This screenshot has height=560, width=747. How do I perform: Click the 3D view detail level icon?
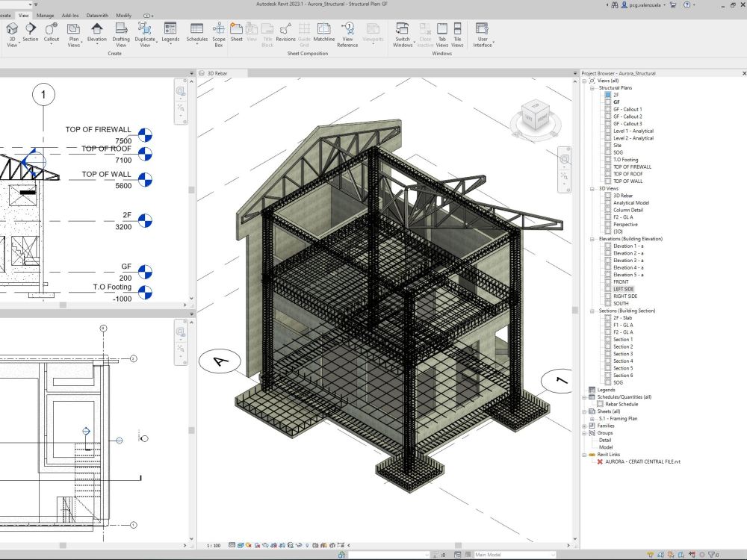click(232, 545)
